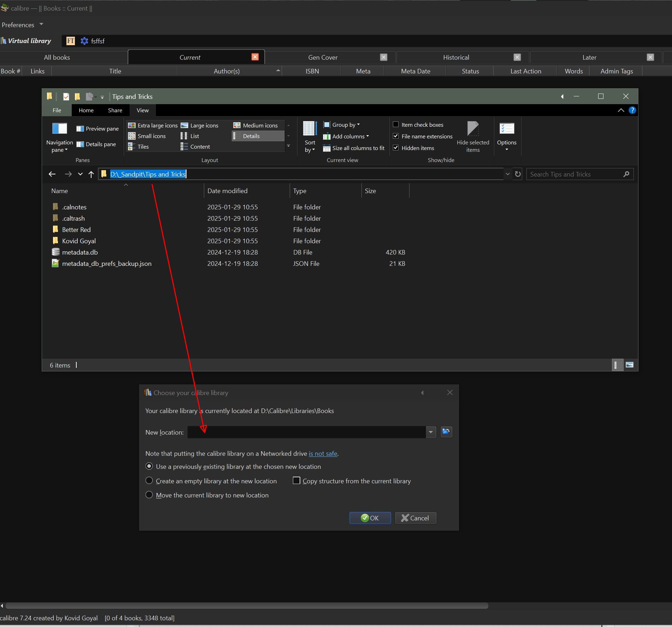Switch to large thumbnails view in status bar
This screenshot has width=672, height=627.
[630, 365]
